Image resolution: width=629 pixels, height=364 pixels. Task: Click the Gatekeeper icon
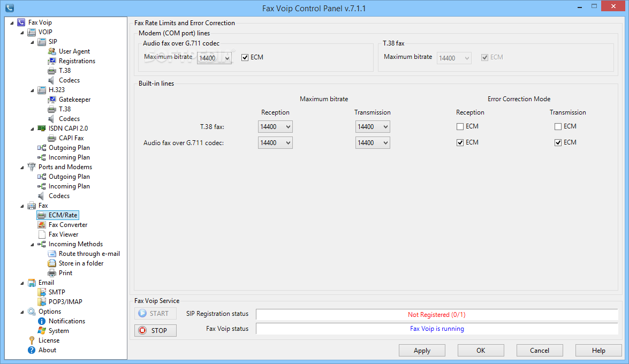tap(52, 100)
